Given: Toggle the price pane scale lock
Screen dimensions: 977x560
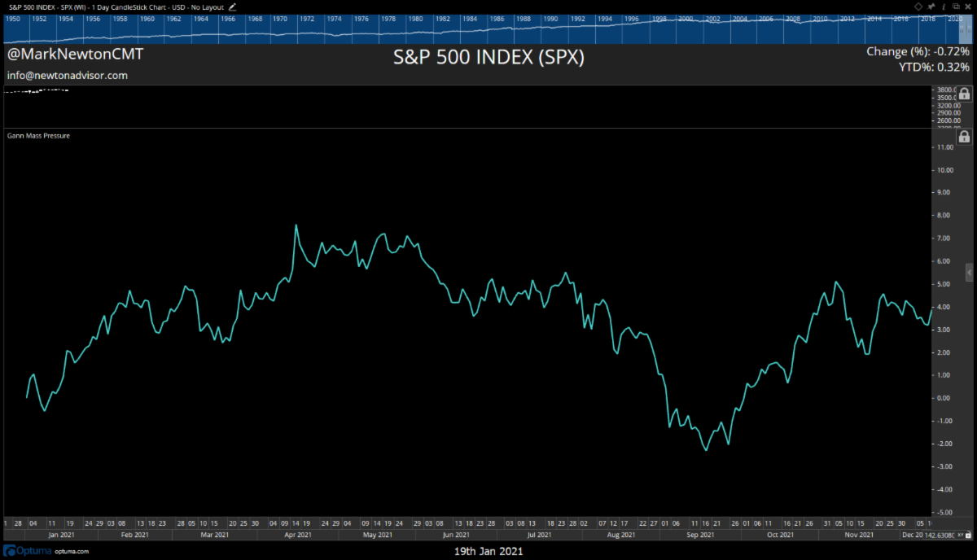Looking at the screenshot, I should click(965, 94).
